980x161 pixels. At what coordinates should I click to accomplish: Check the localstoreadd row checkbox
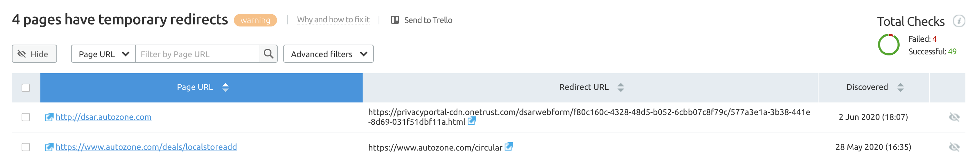26,147
